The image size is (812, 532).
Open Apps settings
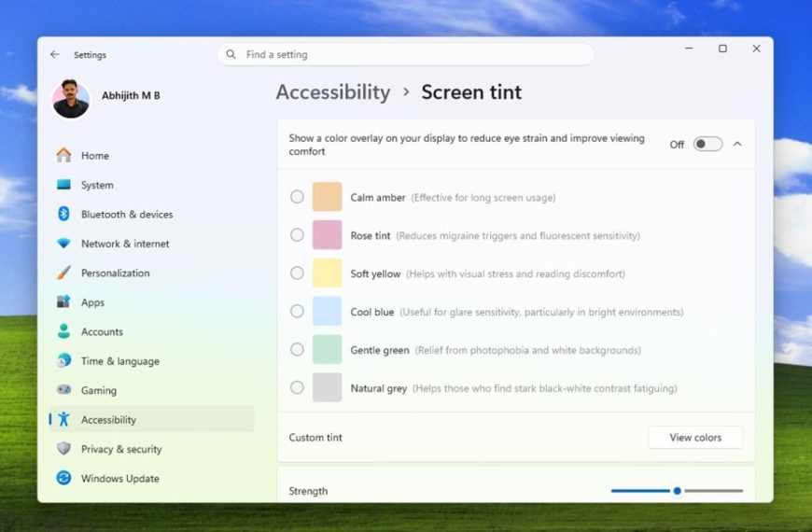[151, 302]
